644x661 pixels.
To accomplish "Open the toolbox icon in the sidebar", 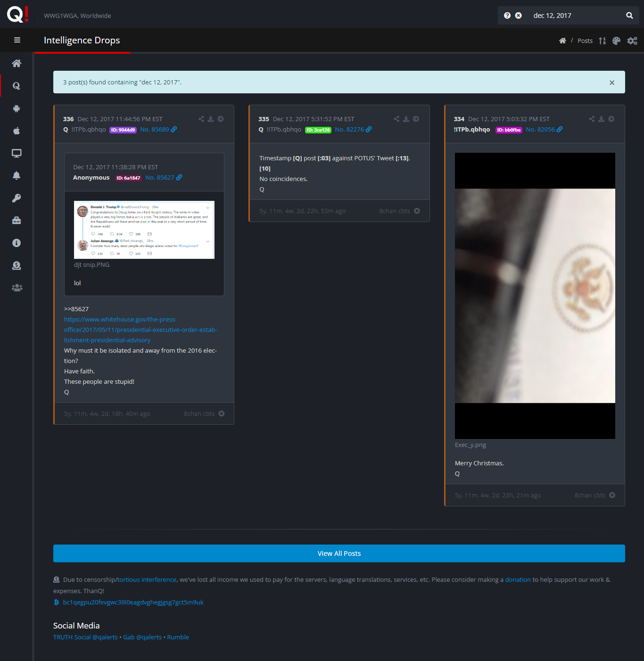I will [x=17, y=220].
